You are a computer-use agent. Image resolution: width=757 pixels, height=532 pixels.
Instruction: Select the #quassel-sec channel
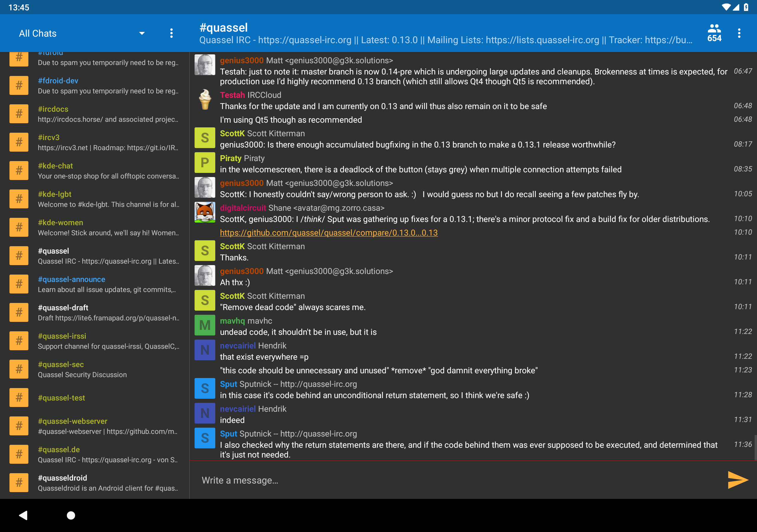pos(95,369)
